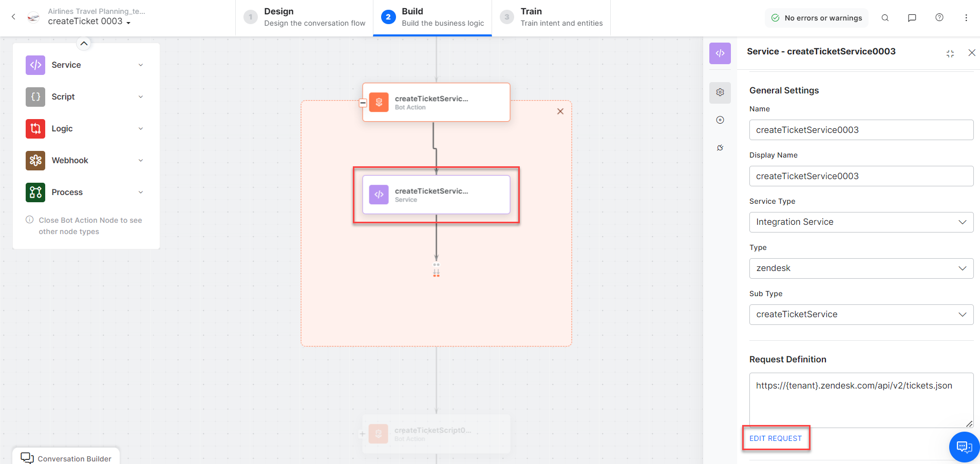Open the search icon in top bar
The image size is (980, 464).
pyautogui.click(x=885, y=18)
